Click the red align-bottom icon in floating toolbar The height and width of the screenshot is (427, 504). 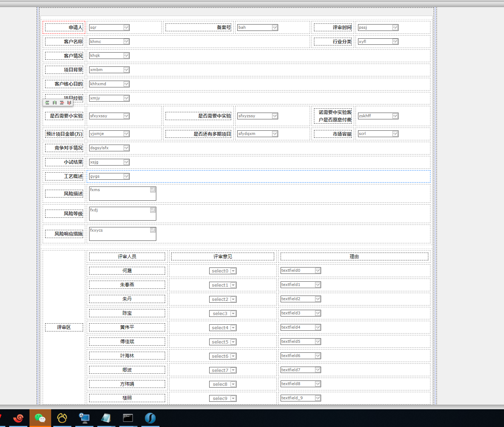(x=69, y=103)
